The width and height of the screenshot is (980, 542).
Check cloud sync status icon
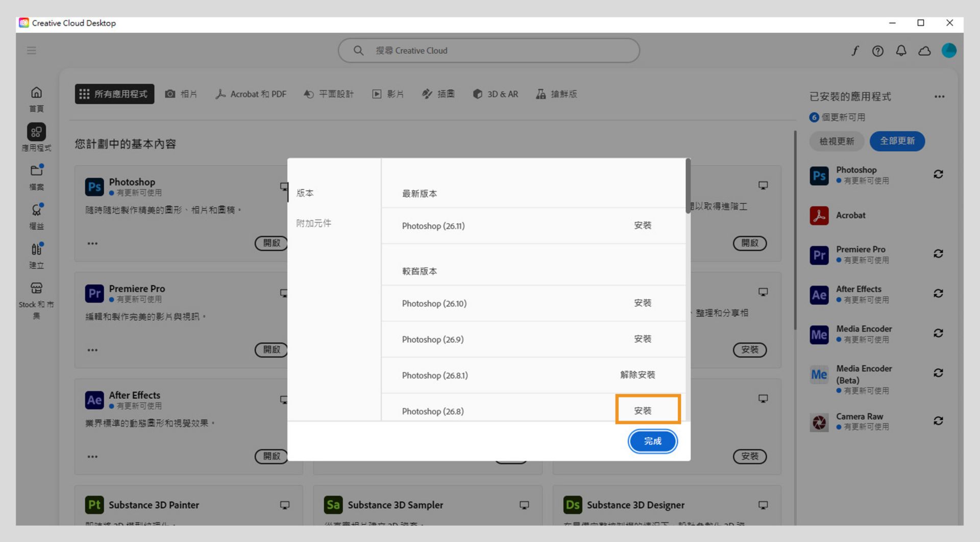click(x=924, y=51)
